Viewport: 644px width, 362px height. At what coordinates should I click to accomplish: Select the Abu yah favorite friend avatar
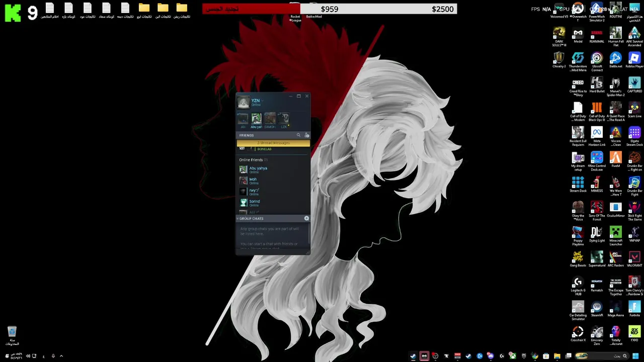pyautogui.click(x=256, y=119)
